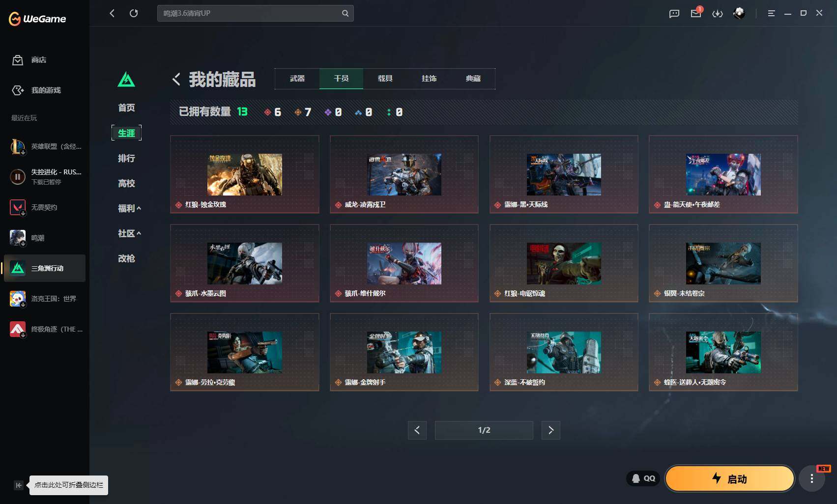Open the 骇爪-水墨云图 skin card
837x504 pixels.
245,263
